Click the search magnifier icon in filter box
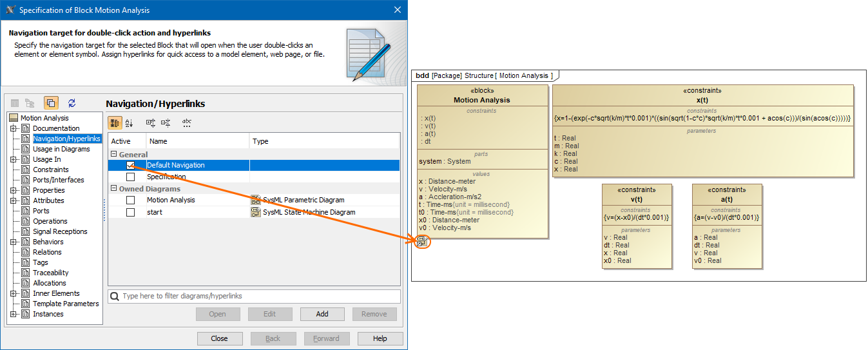The image size is (868, 350). (x=115, y=296)
